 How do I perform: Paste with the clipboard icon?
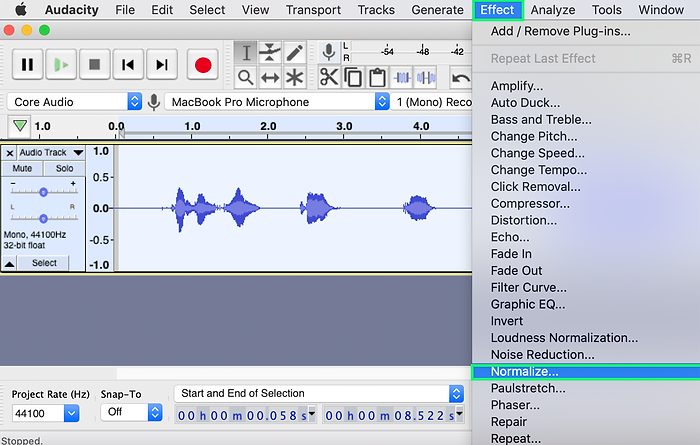(377, 78)
